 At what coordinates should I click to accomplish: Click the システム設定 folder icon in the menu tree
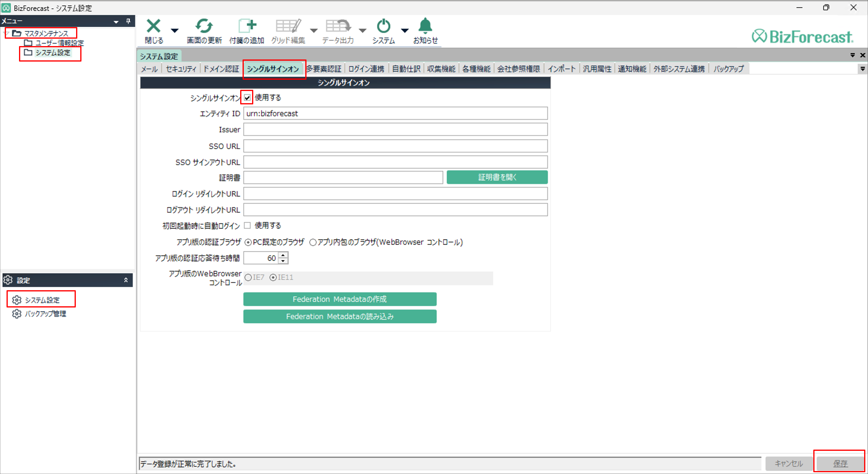(x=28, y=52)
